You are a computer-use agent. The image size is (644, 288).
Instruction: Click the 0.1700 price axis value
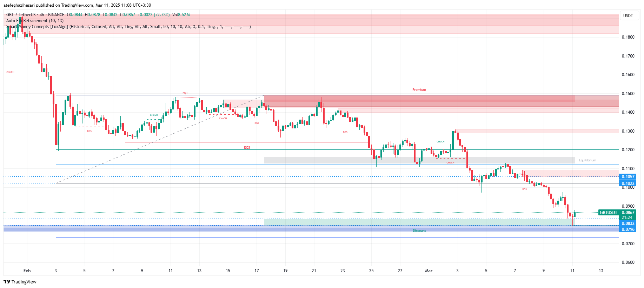click(x=628, y=56)
